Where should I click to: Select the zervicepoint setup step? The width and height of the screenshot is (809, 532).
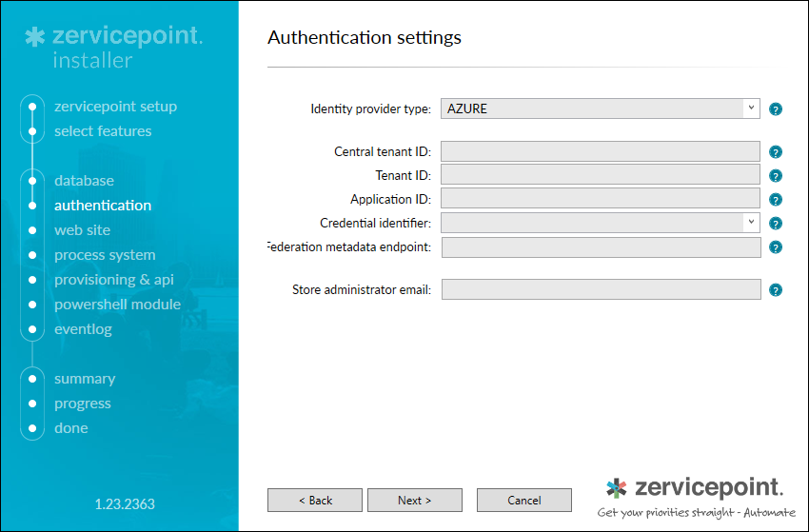pos(115,107)
